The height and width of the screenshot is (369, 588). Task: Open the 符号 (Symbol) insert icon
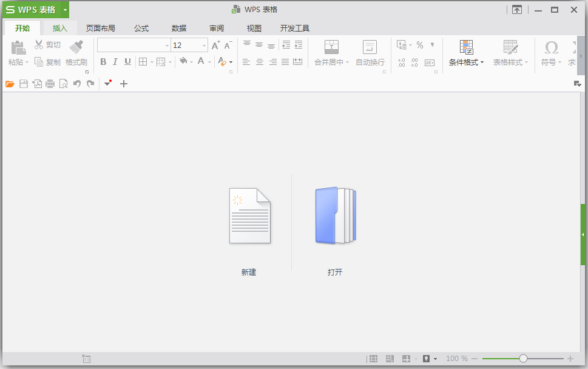pyautogui.click(x=550, y=53)
